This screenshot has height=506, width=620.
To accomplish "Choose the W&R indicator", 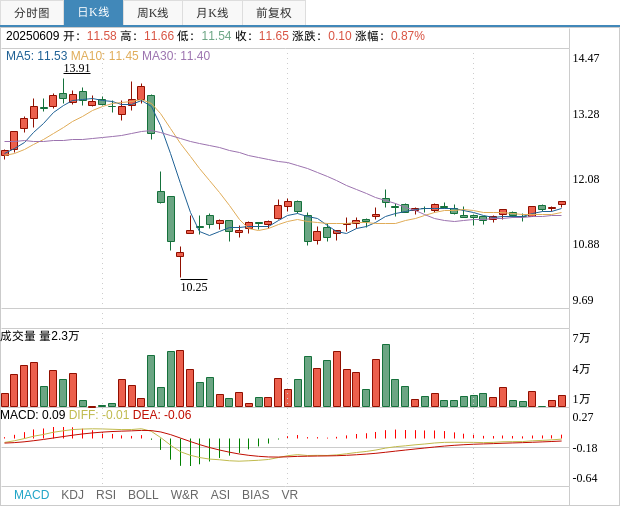I will tap(184, 494).
